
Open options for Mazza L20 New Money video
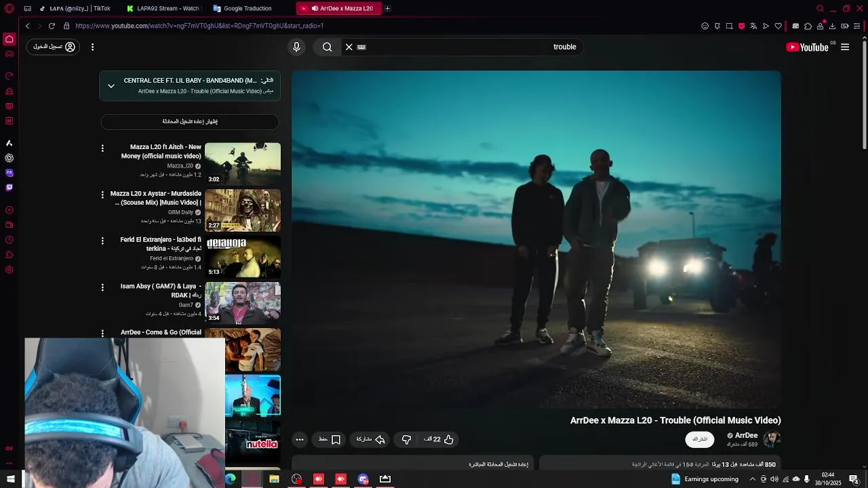click(x=102, y=148)
